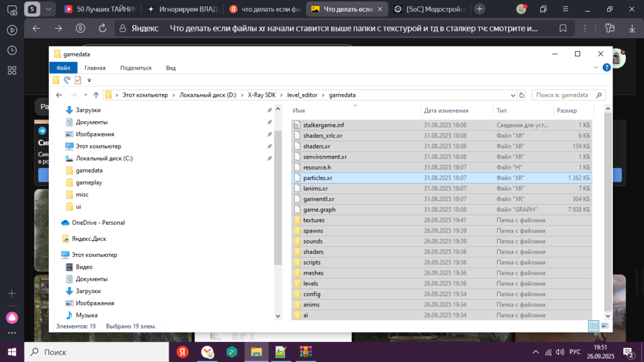644x362 pixels.
Task: Click the Up one level arrow
Action: [x=96, y=95]
